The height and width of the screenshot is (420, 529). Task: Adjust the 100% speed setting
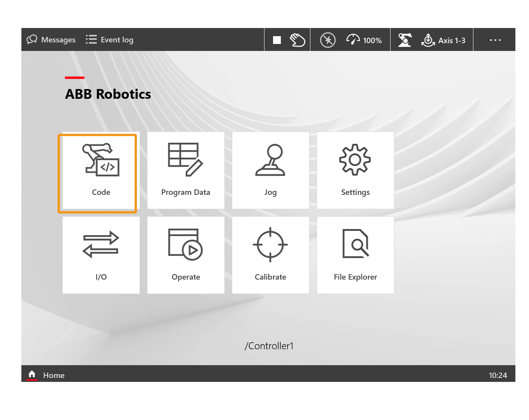[x=364, y=40]
